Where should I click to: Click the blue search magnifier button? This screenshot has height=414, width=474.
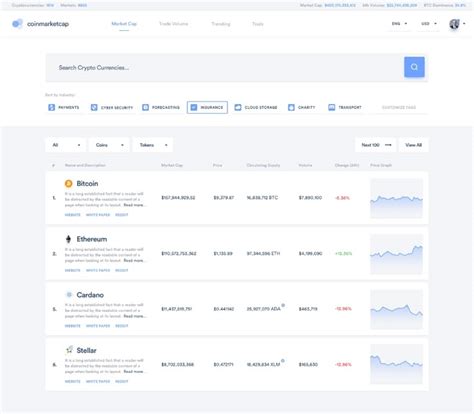point(414,67)
